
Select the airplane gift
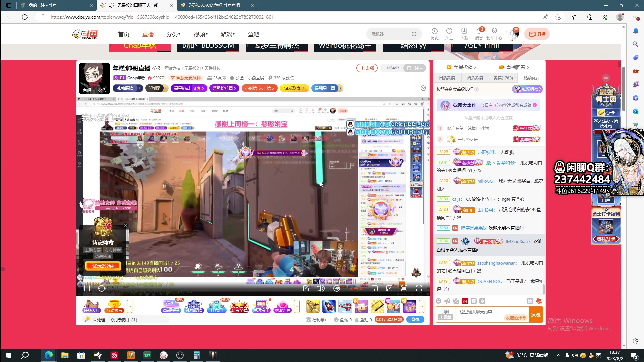pyautogui.click(x=345, y=306)
